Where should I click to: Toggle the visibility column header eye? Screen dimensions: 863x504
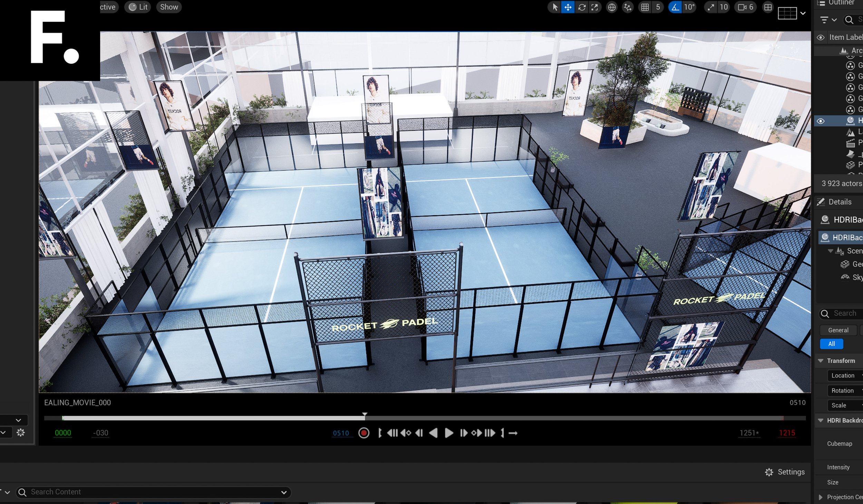pyautogui.click(x=821, y=37)
